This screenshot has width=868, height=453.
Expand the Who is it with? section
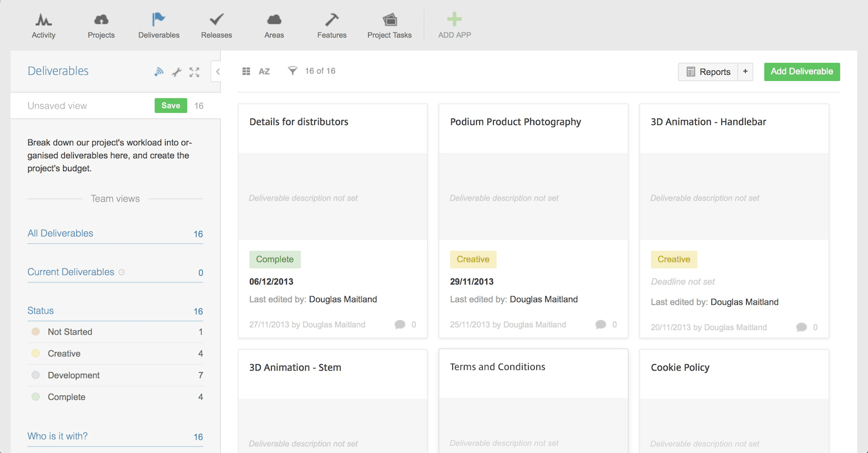(x=58, y=436)
